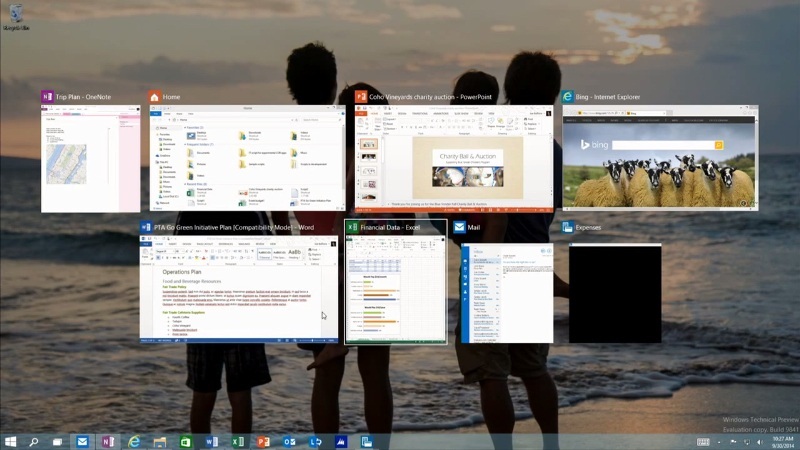Switch to Coho Vineyards charity auction presentation

pos(454,159)
